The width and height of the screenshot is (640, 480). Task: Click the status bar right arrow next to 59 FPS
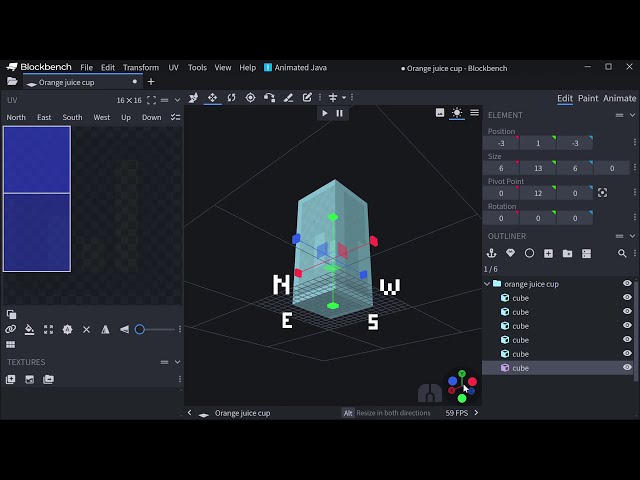coord(476,413)
